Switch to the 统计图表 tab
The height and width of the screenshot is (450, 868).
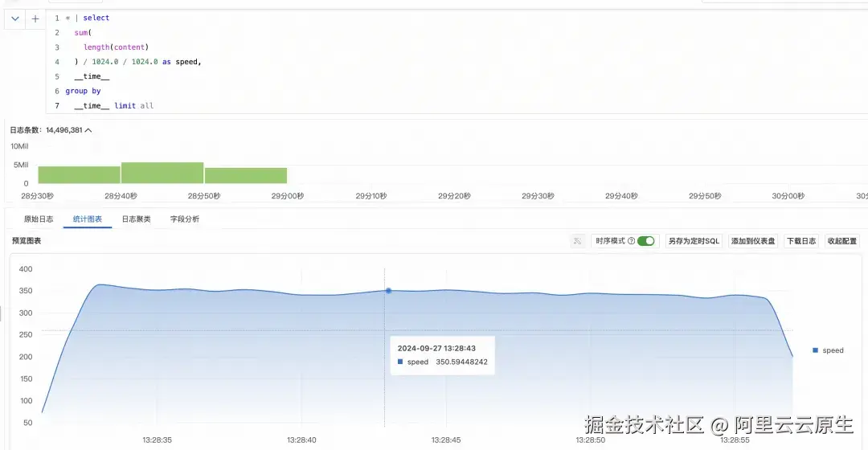point(88,219)
